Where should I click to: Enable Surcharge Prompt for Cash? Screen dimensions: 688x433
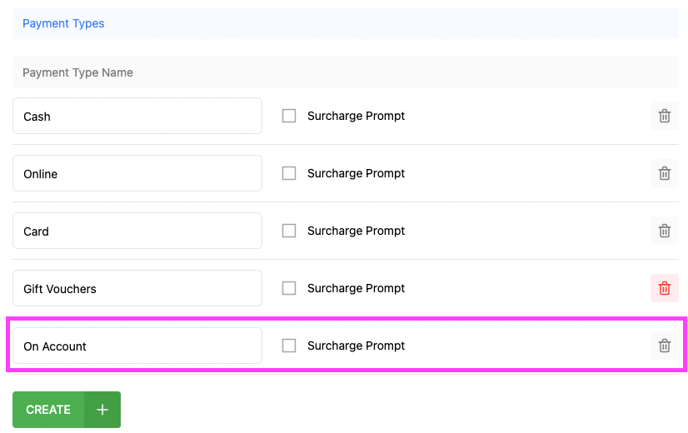[x=289, y=116]
